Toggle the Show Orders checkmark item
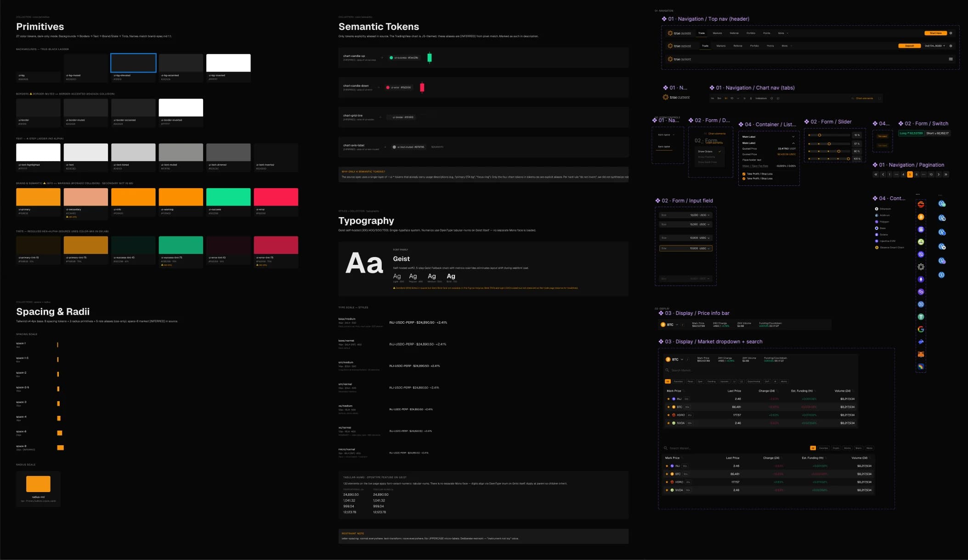 tap(709, 151)
